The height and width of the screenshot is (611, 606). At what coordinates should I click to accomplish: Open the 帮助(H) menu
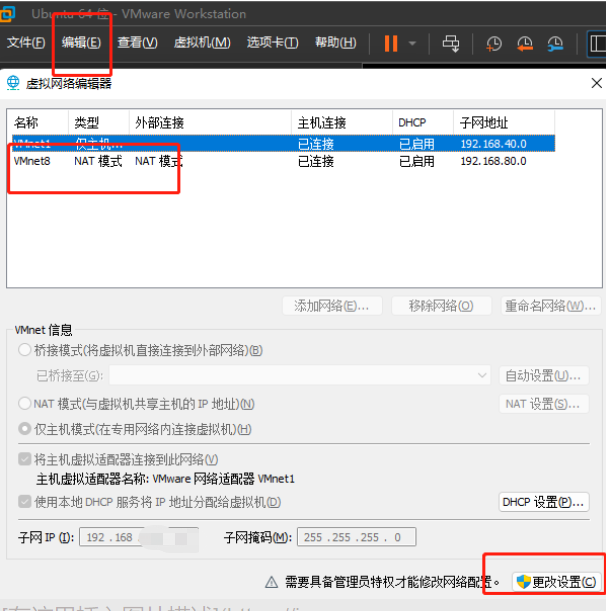pyautogui.click(x=336, y=42)
